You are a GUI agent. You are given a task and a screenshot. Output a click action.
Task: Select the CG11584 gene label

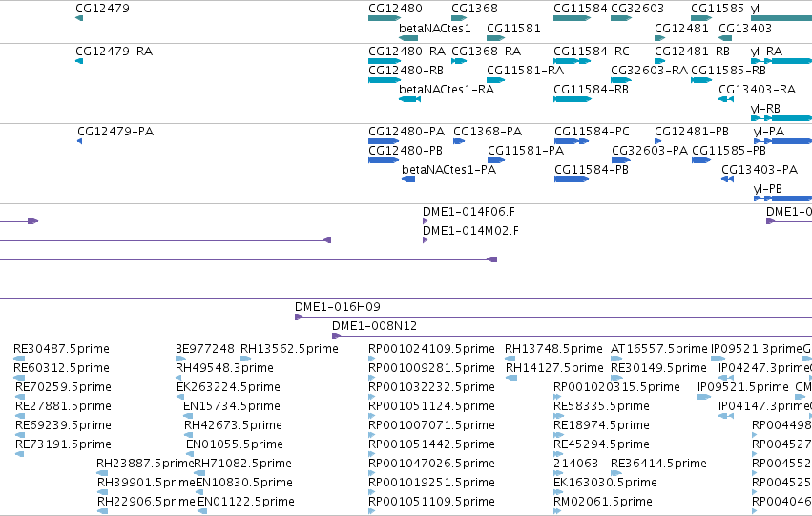(x=580, y=9)
